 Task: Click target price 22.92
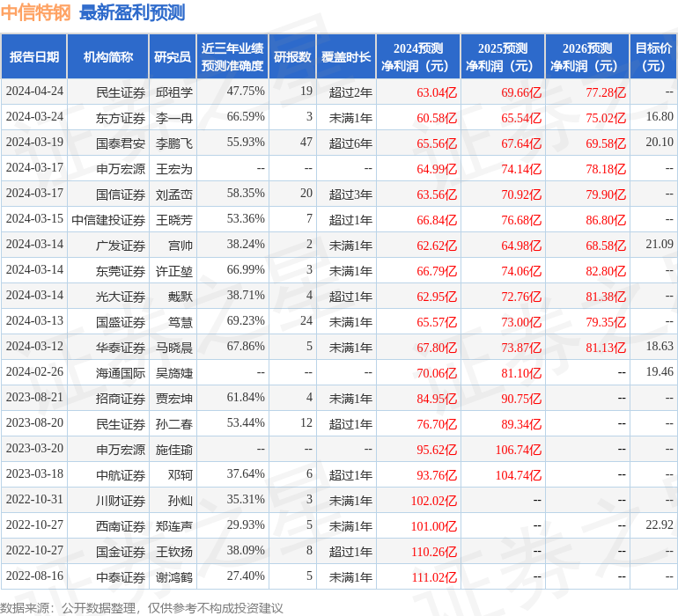(660, 524)
